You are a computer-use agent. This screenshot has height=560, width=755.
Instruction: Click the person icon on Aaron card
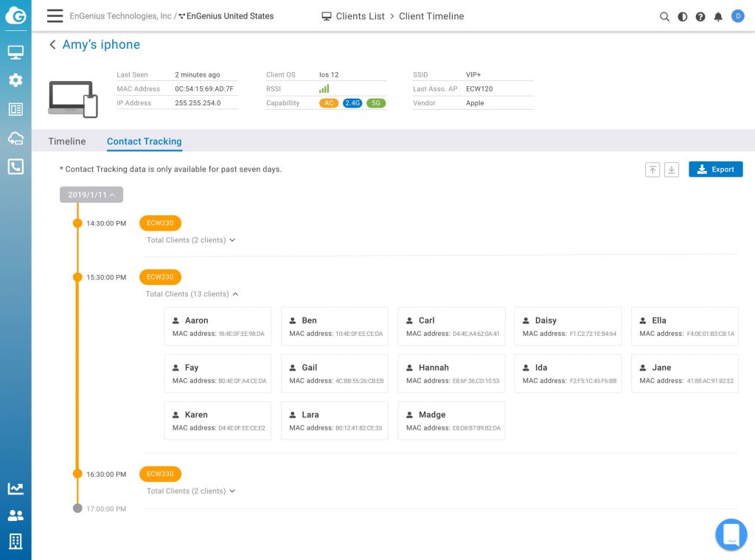pyautogui.click(x=175, y=321)
